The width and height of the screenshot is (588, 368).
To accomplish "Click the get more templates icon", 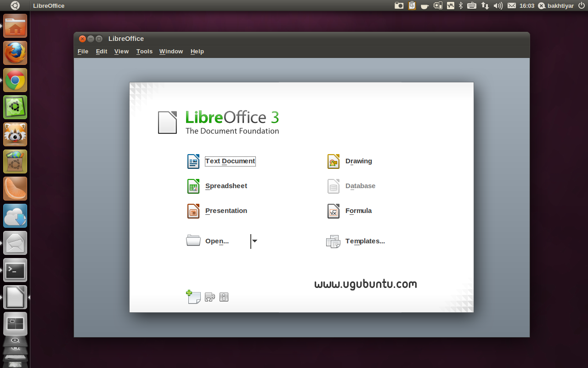I will coord(193,297).
